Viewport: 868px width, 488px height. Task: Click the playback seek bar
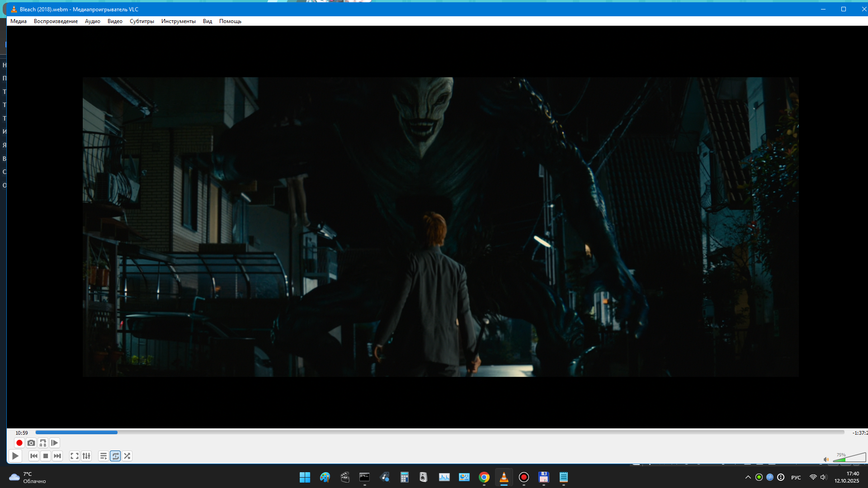click(x=439, y=432)
